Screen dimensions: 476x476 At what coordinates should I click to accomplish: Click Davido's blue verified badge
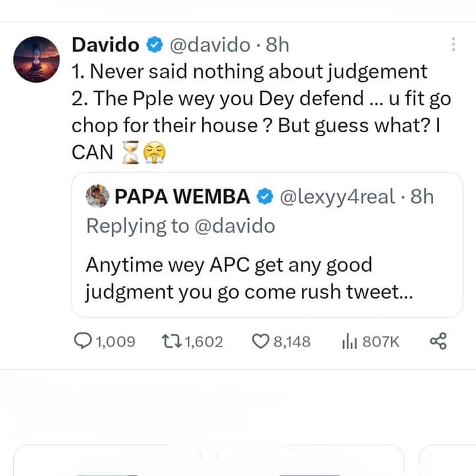[x=154, y=45]
